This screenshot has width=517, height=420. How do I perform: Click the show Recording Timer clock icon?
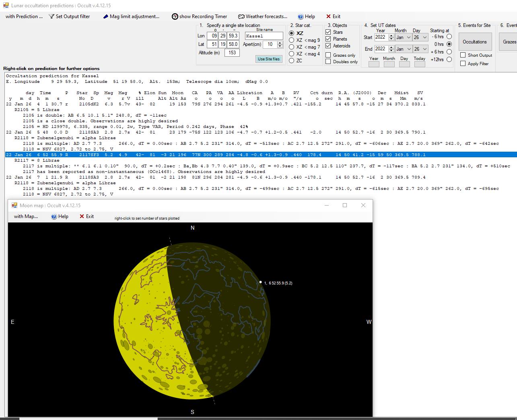click(x=175, y=16)
